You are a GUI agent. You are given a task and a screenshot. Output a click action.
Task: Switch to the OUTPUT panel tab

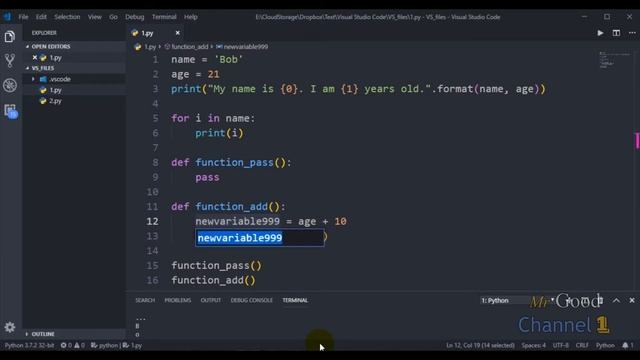tap(211, 300)
